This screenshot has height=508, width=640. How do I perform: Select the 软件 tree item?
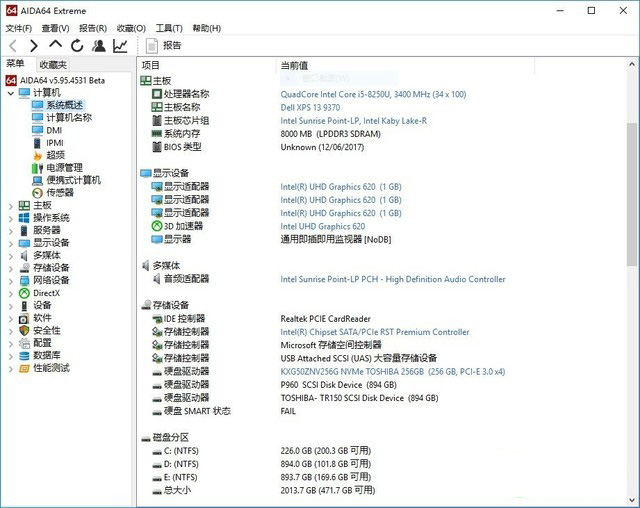coord(42,318)
